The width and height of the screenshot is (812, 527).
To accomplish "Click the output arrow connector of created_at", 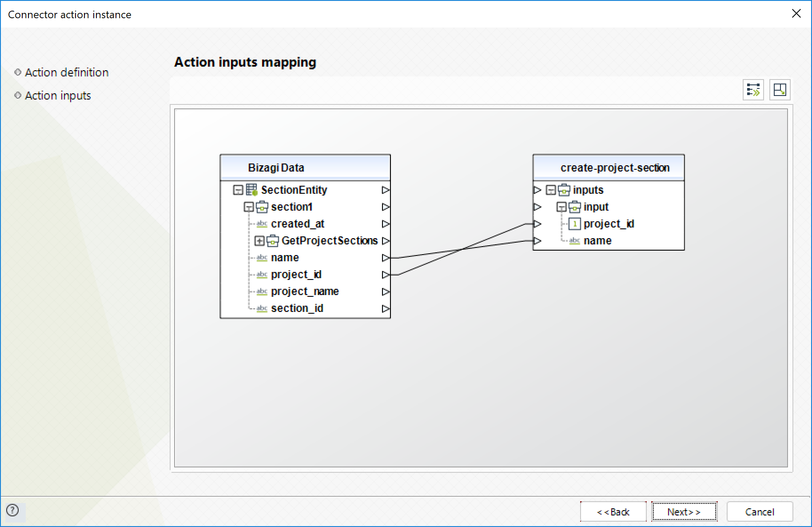I will pos(386,224).
